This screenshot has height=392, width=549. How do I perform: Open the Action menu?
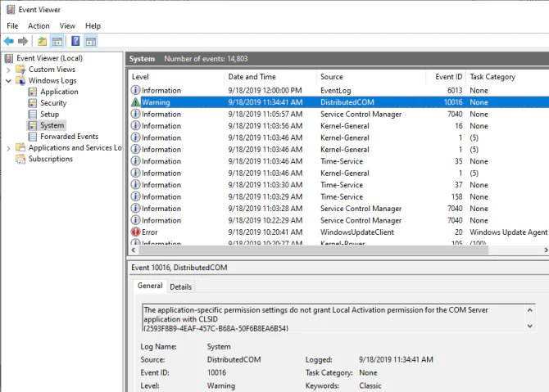click(x=39, y=25)
